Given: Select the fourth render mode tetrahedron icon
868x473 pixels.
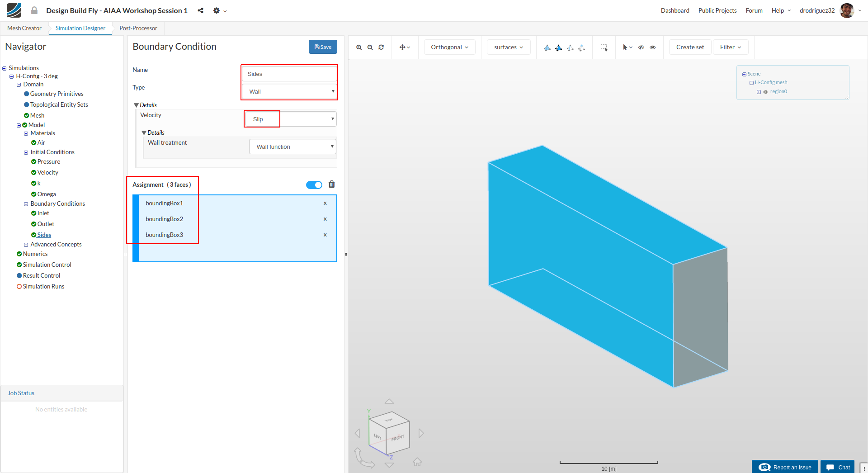Looking at the screenshot, I should pyautogui.click(x=581, y=47).
